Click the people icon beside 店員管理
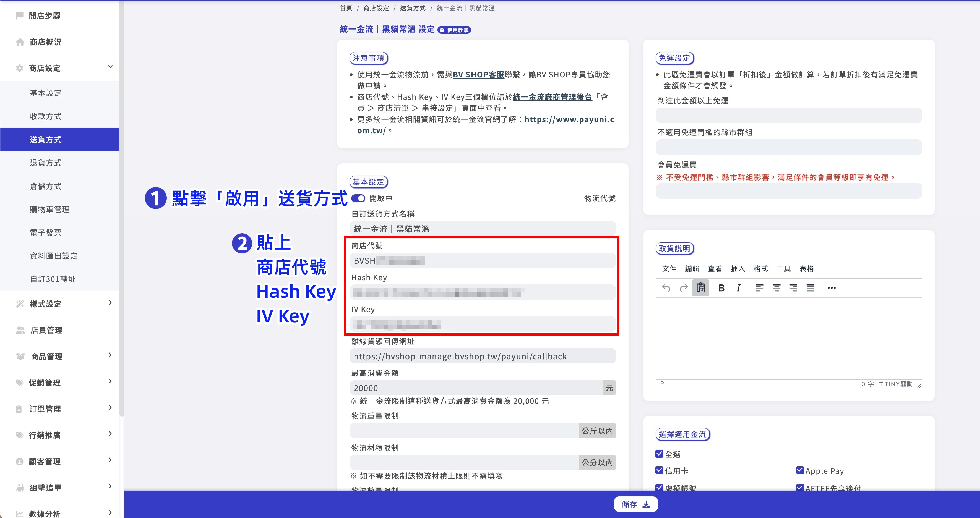 click(x=20, y=330)
